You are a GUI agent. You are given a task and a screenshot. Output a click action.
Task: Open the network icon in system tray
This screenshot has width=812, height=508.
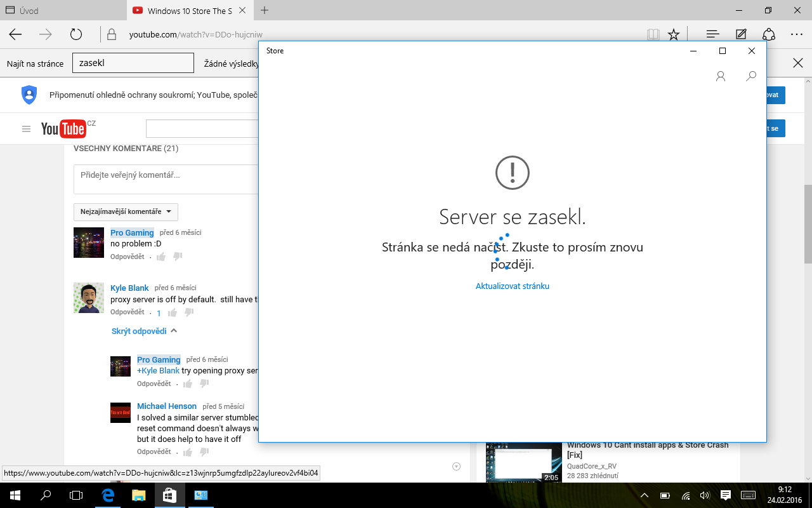coord(685,495)
